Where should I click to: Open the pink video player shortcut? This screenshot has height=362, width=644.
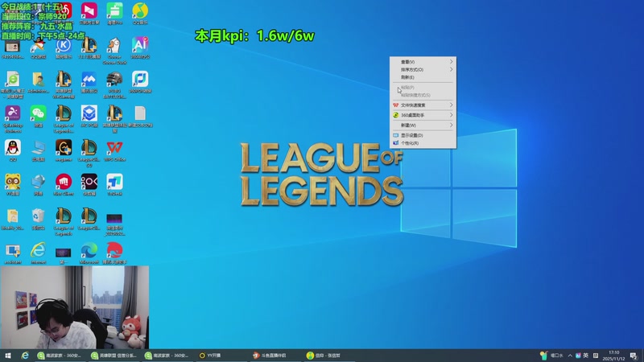pos(89,11)
